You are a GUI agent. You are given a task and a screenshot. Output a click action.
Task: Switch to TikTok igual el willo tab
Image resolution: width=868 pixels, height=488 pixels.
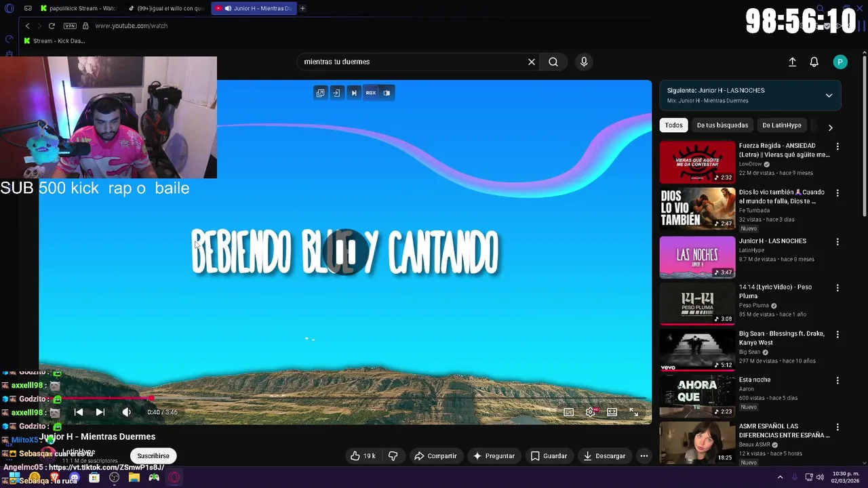(x=167, y=8)
